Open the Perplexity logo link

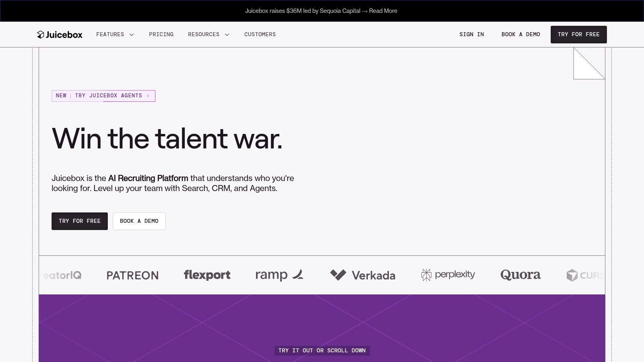coord(448,275)
